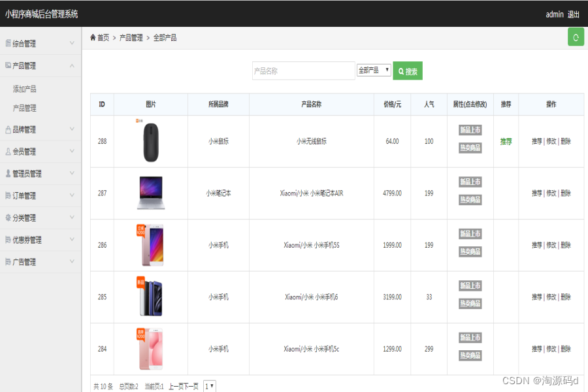Go to next page with 下一页
The image size is (588, 392).
[191, 386]
